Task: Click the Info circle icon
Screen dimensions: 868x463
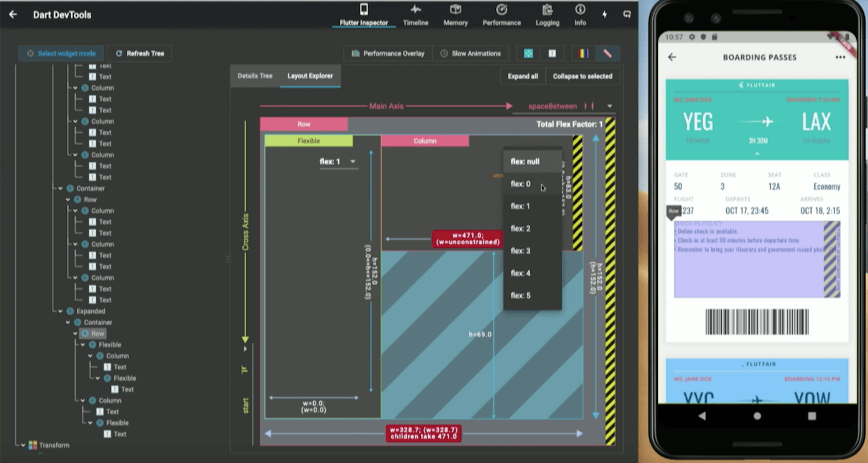Action: point(580,9)
